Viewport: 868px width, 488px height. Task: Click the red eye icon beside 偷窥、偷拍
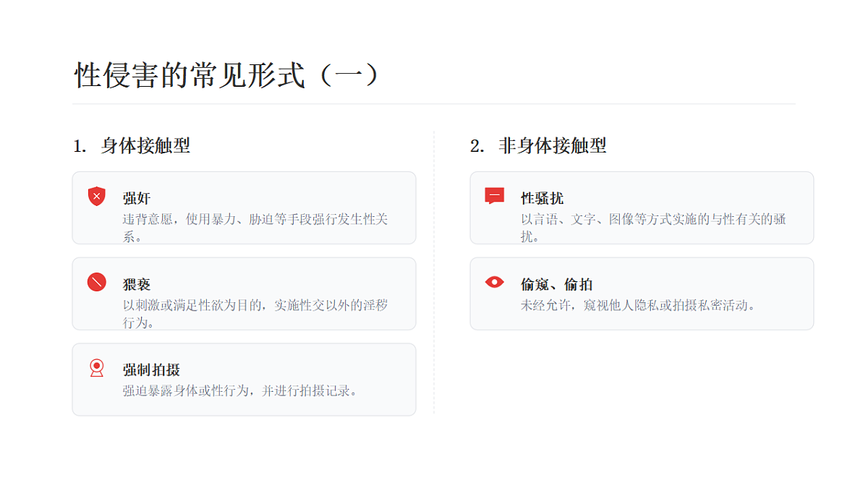(495, 282)
